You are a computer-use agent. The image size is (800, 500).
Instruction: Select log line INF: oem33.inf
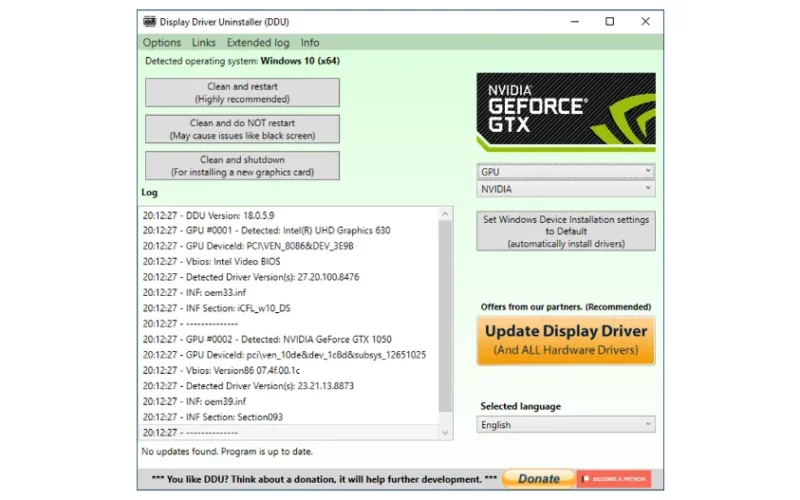(288, 293)
